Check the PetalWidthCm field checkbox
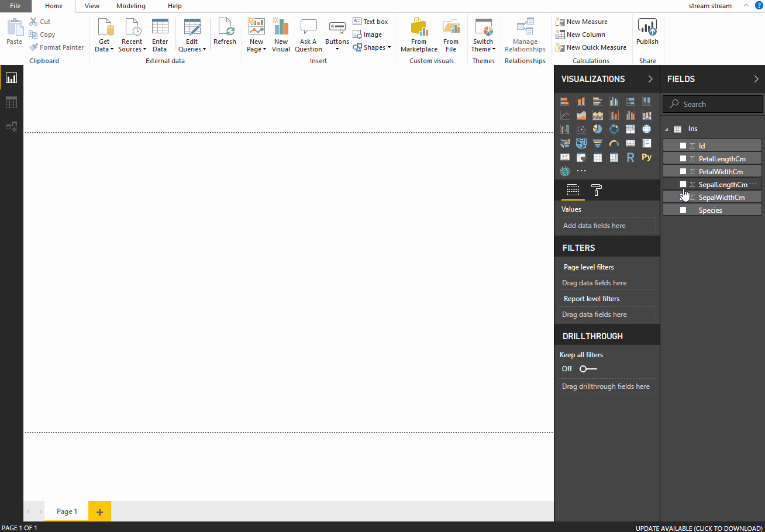 pyautogui.click(x=683, y=171)
